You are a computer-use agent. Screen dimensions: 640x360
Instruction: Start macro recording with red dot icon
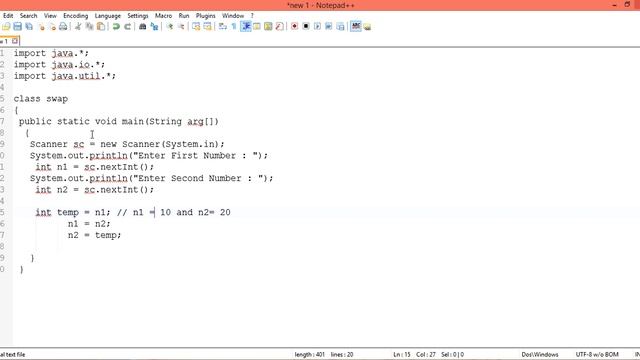(x=294, y=27)
